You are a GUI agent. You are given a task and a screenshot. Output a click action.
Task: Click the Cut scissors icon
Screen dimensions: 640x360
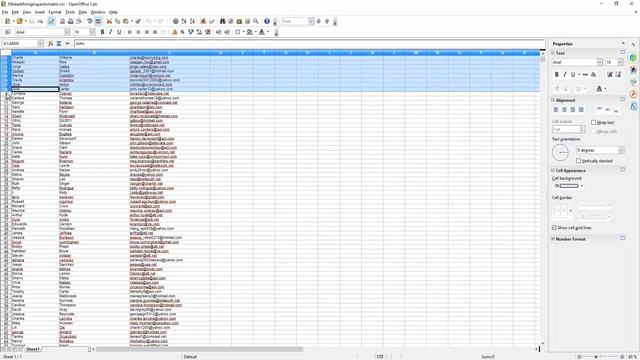click(x=109, y=21)
